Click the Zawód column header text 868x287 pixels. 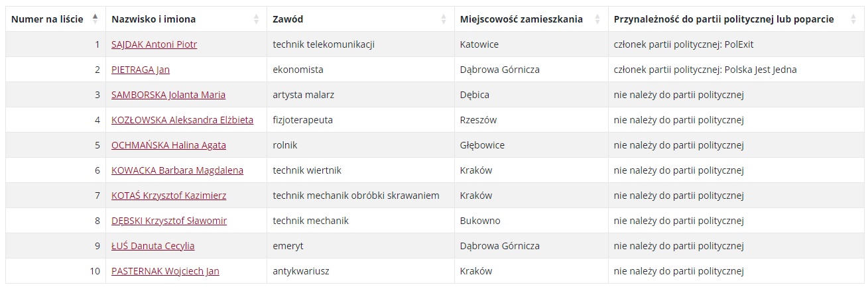[x=288, y=19]
